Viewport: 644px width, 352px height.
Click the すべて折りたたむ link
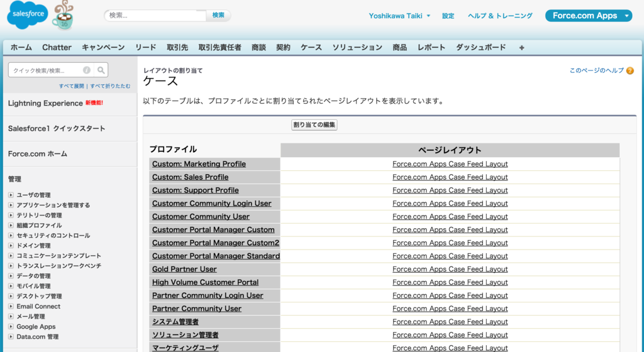[x=111, y=86]
